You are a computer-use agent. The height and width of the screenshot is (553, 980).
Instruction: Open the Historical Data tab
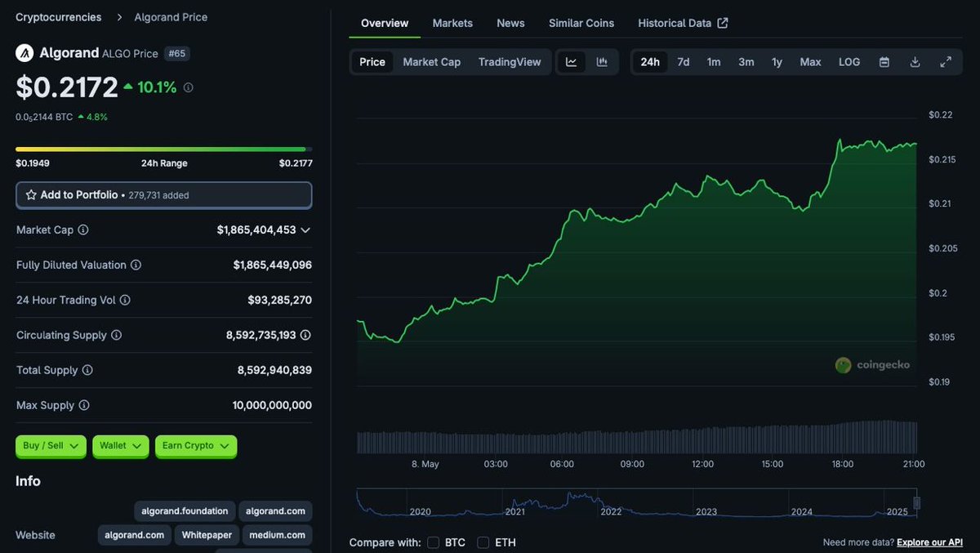pos(683,23)
